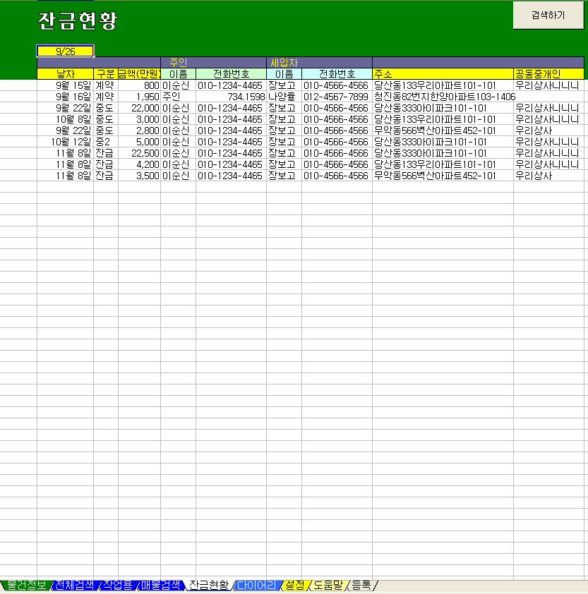
Task: Select the 잔금현황 sheet tab
Action: click(209, 585)
